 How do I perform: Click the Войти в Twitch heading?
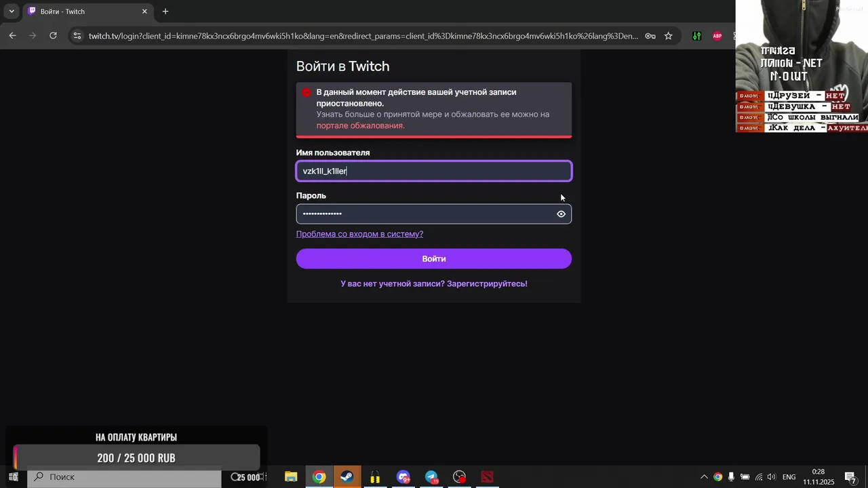click(342, 66)
